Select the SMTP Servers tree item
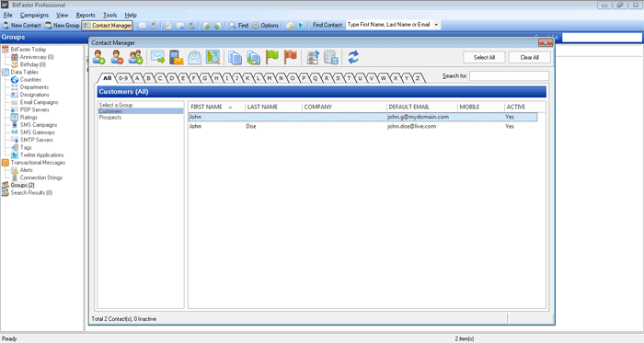 [x=36, y=140]
